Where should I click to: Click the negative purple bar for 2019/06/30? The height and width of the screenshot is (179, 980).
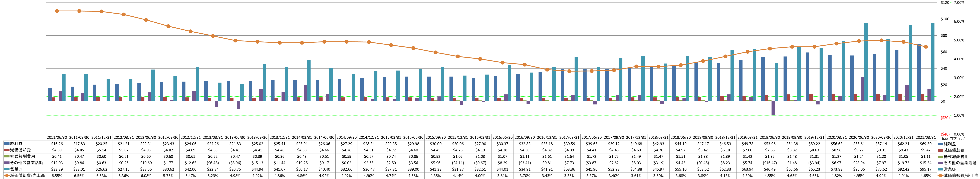773,108
